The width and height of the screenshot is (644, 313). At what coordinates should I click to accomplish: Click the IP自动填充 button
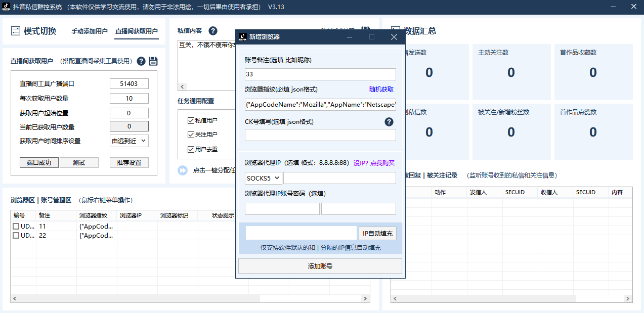point(377,233)
